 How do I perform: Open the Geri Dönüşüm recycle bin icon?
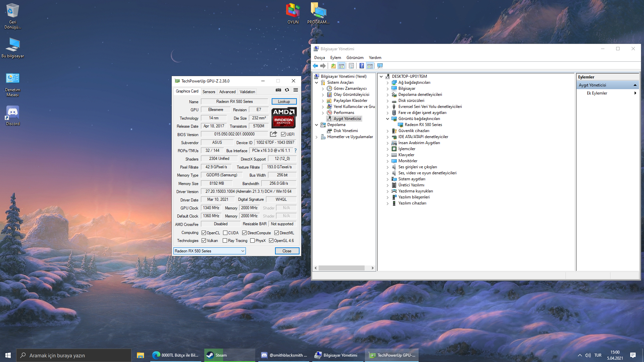pos(12,16)
